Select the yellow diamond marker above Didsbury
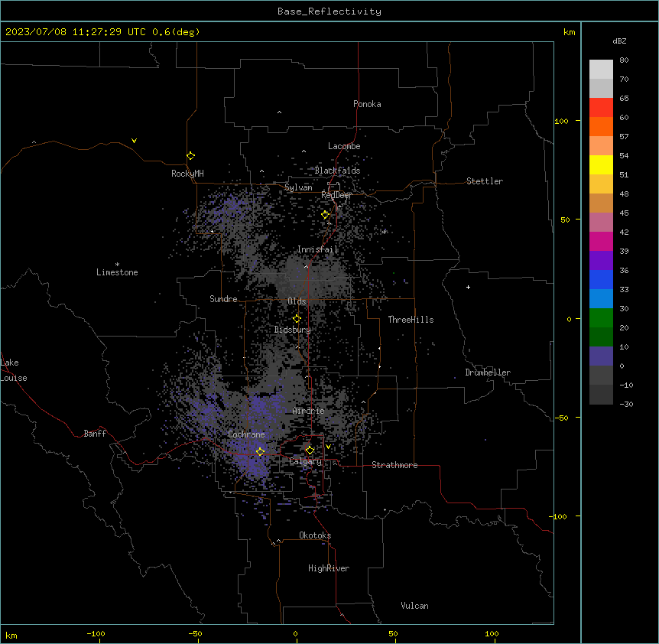 coord(297,319)
